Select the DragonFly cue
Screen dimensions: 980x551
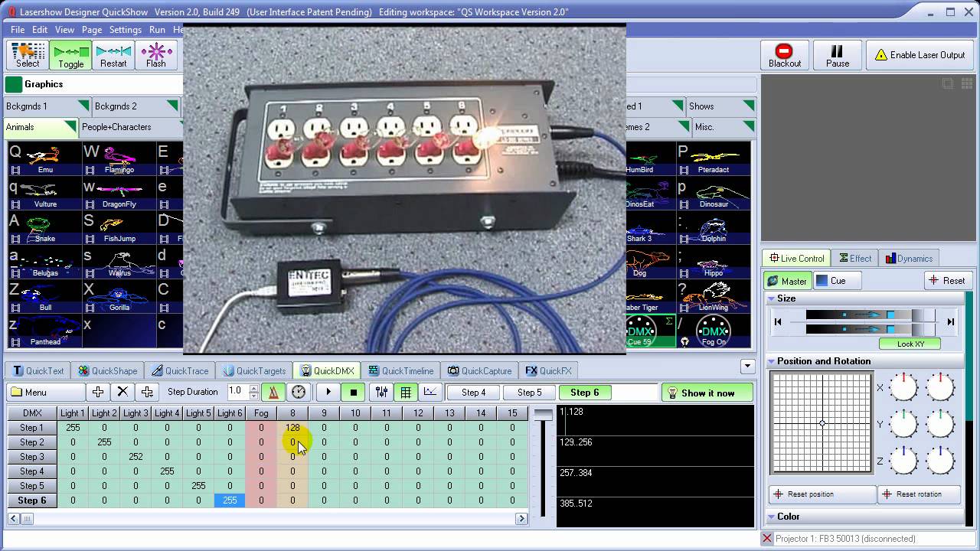[x=119, y=194]
